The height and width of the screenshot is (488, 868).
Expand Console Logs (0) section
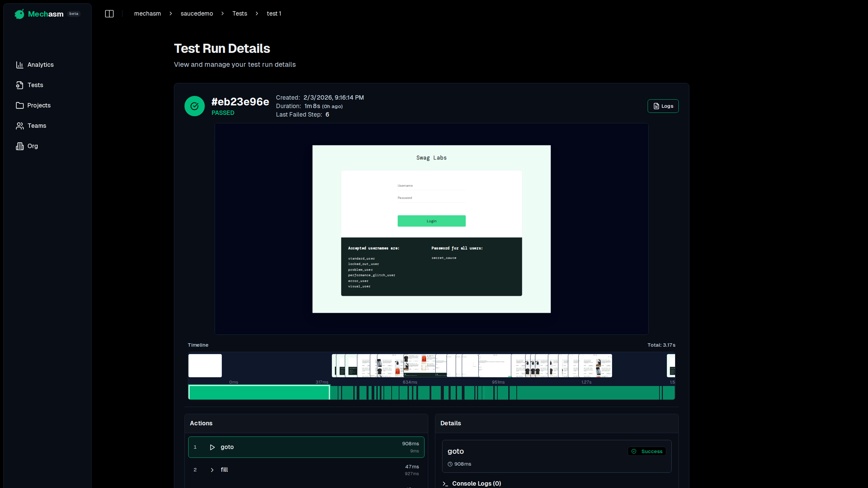pyautogui.click(x=476, y=483)
